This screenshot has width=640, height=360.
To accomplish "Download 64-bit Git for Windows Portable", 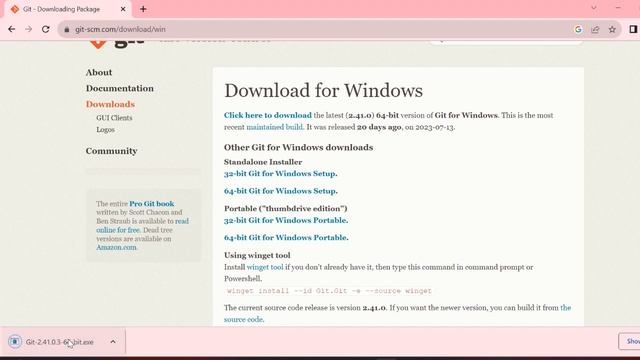I will 286,238.
